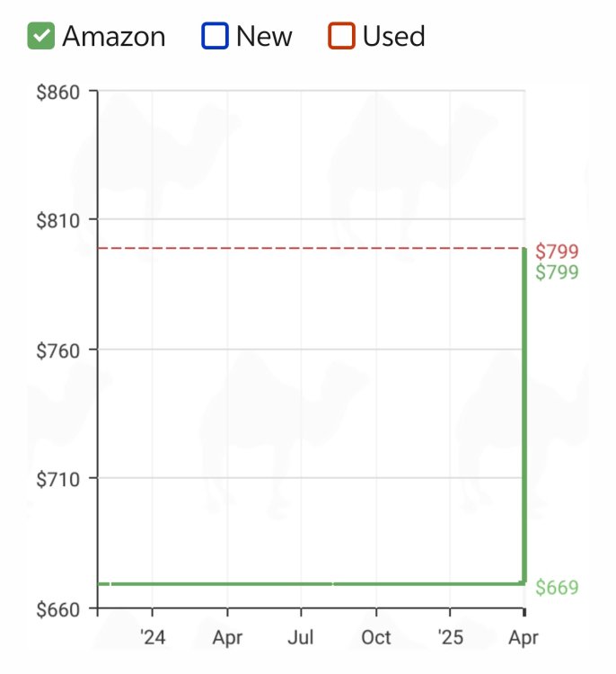Enable the Used price checkbox
Viewport: 616px width, 674px height.
(x=341, y=37)
